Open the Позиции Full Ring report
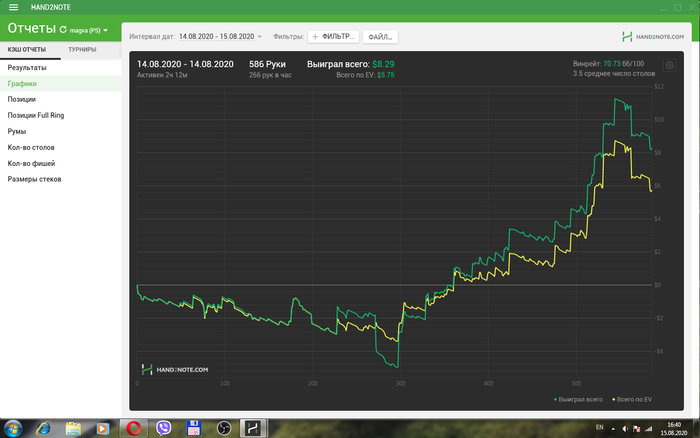 click(61, 115)
